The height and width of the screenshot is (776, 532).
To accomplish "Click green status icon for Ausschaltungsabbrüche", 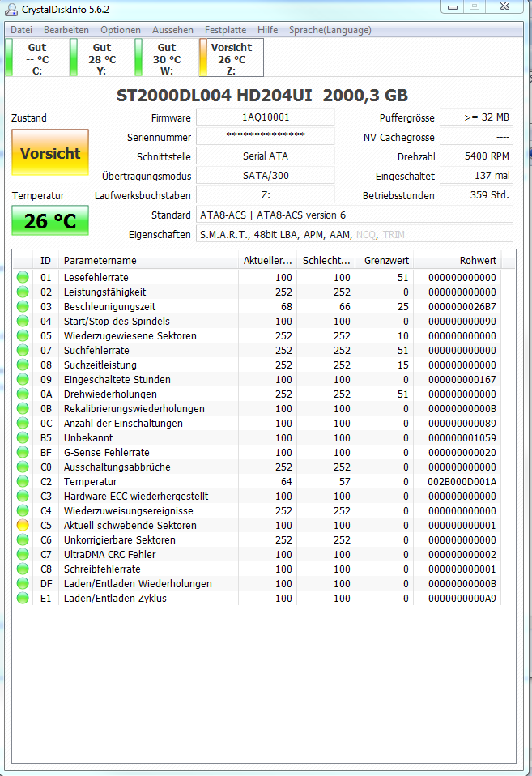I will click(x=23, y=467).
